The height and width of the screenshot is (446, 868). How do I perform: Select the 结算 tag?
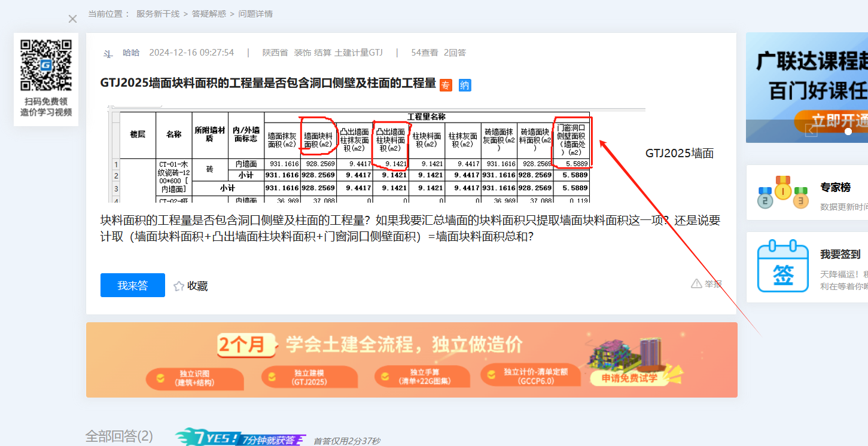tap(323, 53)
